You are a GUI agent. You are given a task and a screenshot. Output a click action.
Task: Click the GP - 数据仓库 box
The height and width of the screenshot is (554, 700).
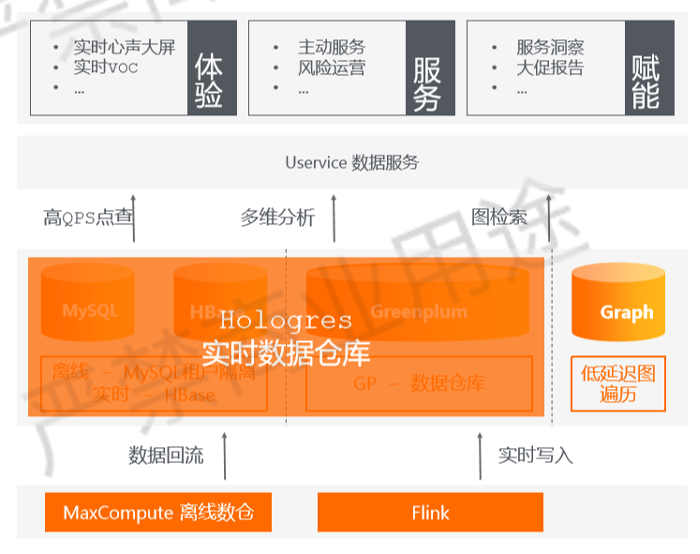[x=419, y=383]
